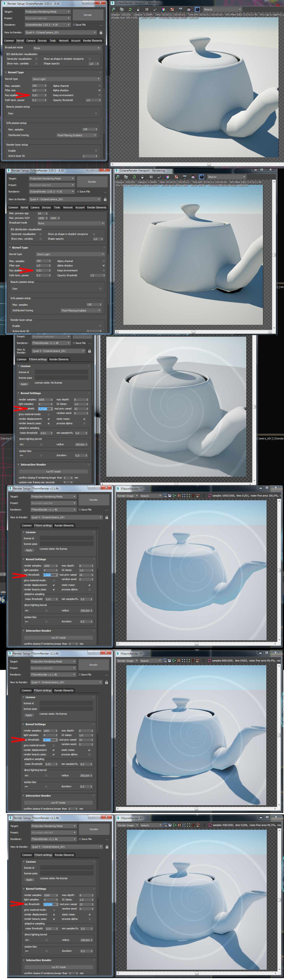The height and width of the screenshot is (980, 284).
Task: Toggle Alpha shadow checkbox in topmost Octane setup
Action: coord(100,91)
